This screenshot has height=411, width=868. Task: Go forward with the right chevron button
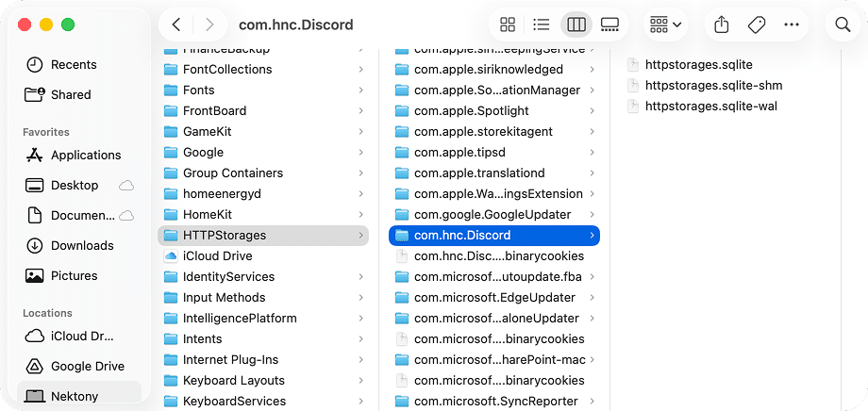[x=209, y=25]
